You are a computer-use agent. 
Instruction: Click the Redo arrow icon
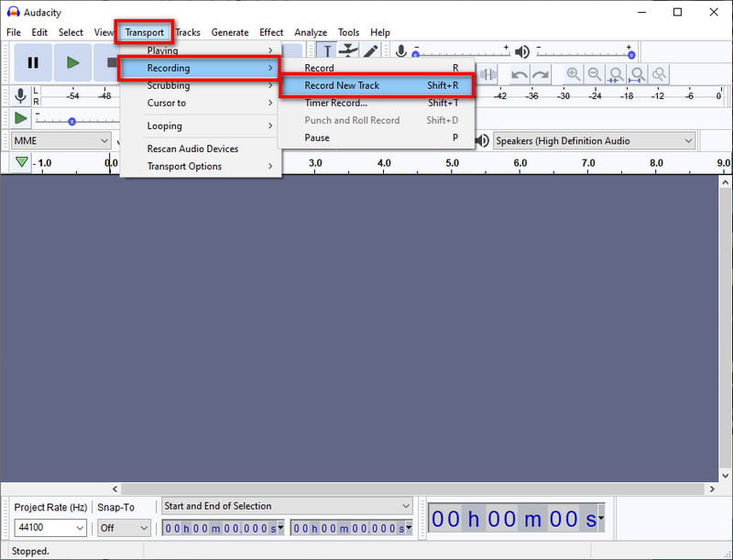(x=541, y=75)
